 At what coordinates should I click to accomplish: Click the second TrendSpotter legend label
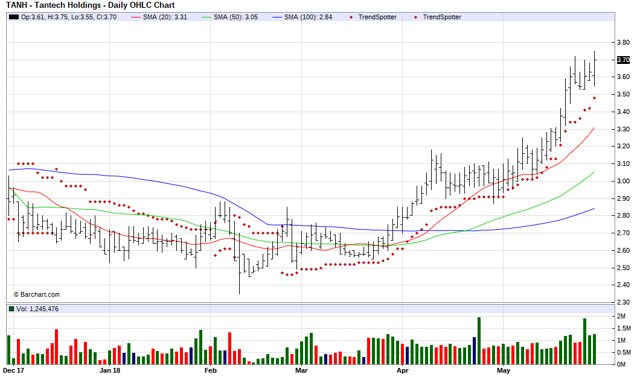click(x=442, y=17)
